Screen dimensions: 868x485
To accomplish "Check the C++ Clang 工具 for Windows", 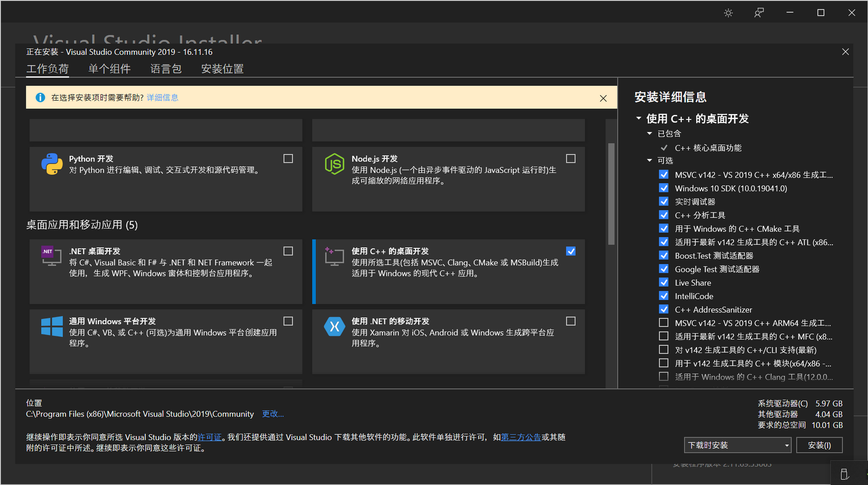I will point(664,377).
